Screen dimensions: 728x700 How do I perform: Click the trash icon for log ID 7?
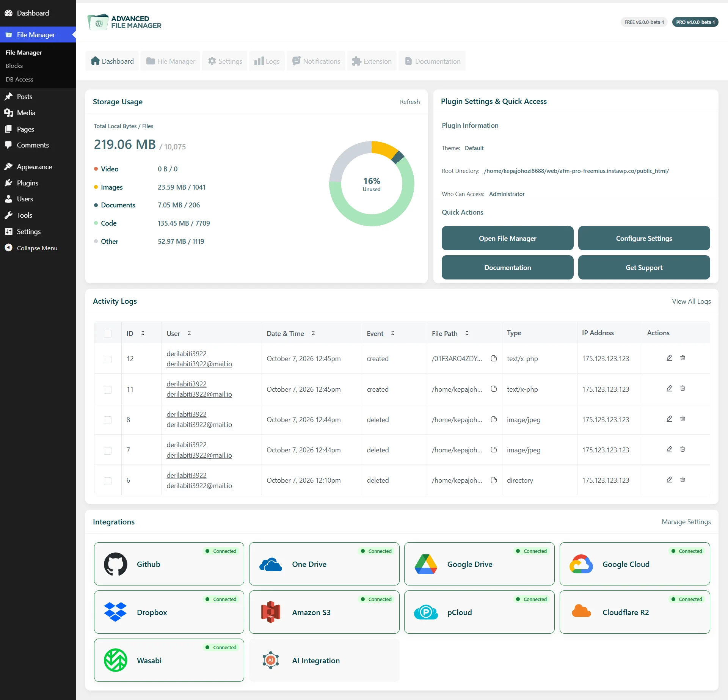point(682,449)
